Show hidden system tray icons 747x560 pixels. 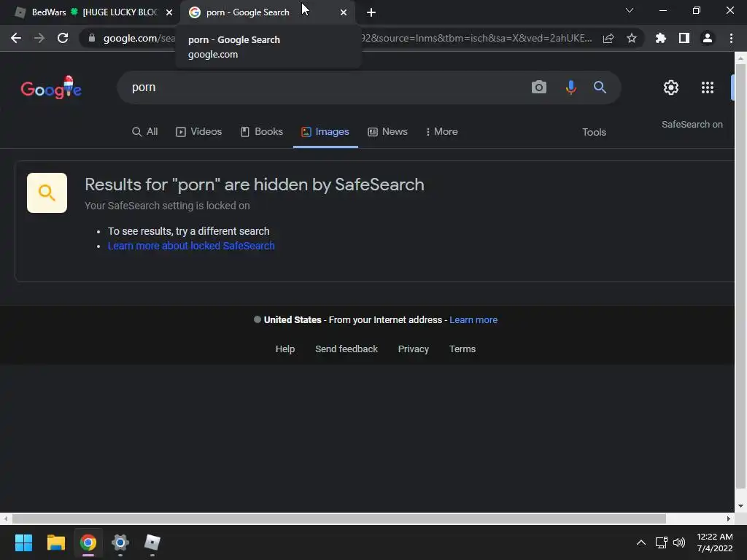(x=641, y=542)
